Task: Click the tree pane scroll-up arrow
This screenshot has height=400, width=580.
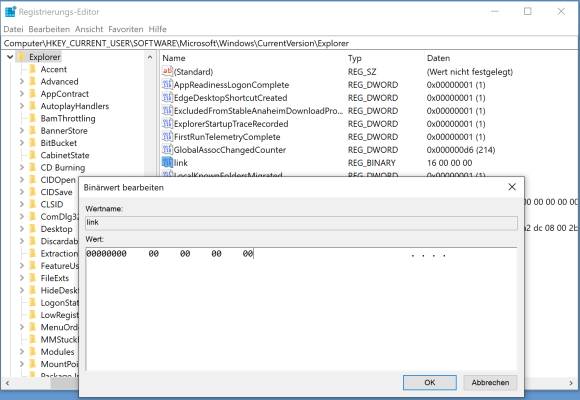Action: 150,57
